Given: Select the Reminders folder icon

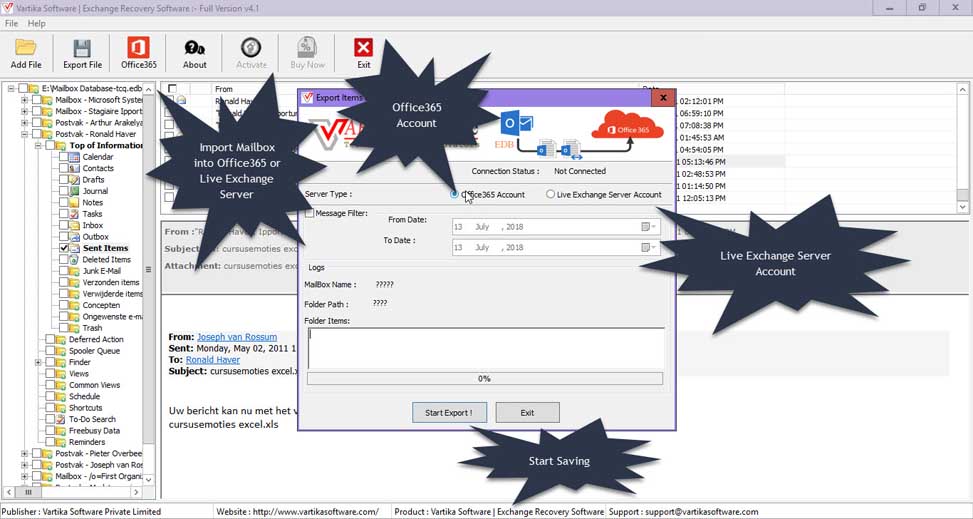Looking at the screenshot, I should coord(61,442).
